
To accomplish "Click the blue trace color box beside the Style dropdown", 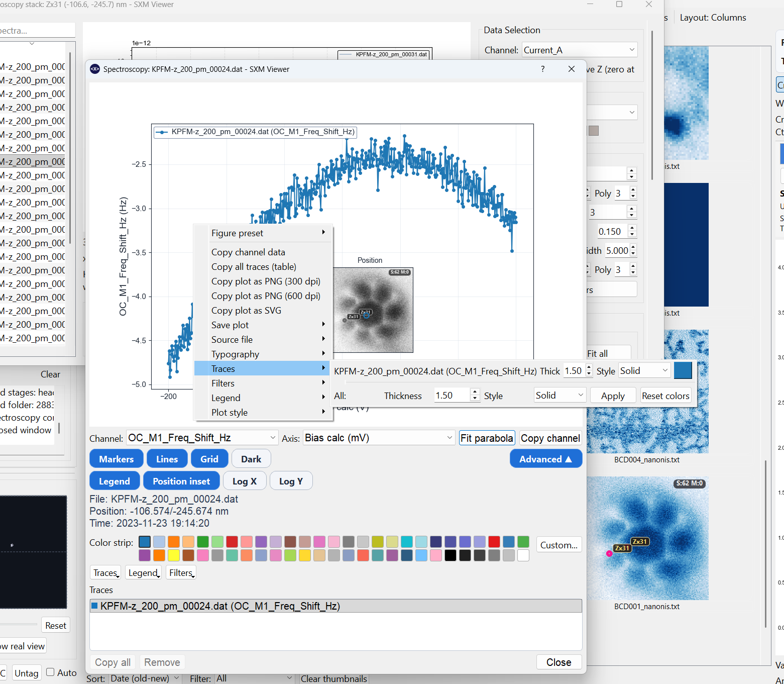I will tap(683, 370).
